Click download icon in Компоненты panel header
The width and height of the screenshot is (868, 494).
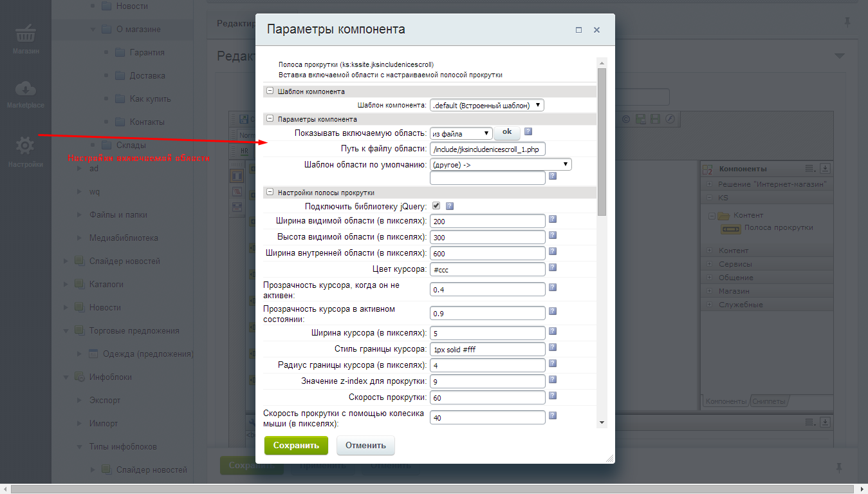click(826, 169)
